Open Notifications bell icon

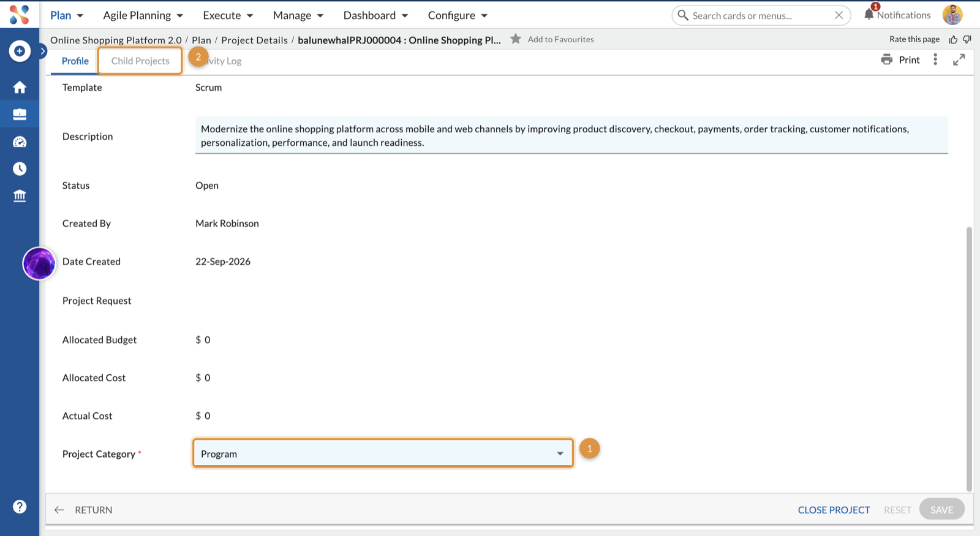pyautogui.click(x=869, y=13)
